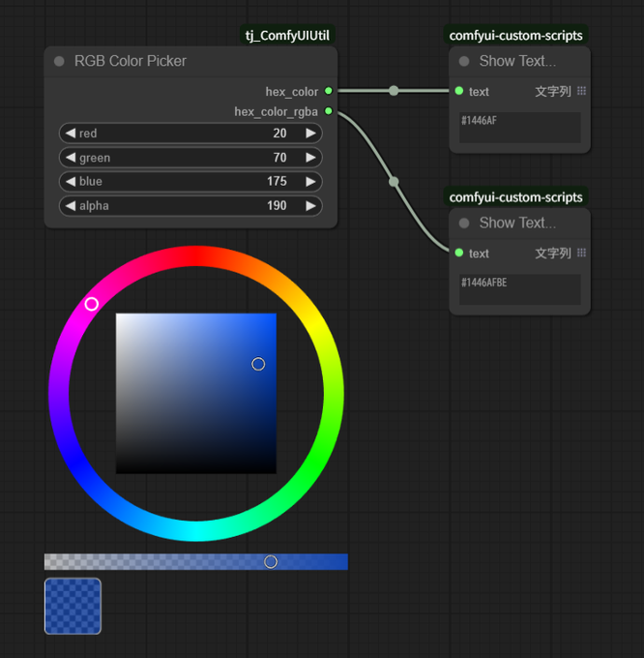644x658 pixels.
Task: Collapse the RGB Color Picker node dot
Action: 59,61
